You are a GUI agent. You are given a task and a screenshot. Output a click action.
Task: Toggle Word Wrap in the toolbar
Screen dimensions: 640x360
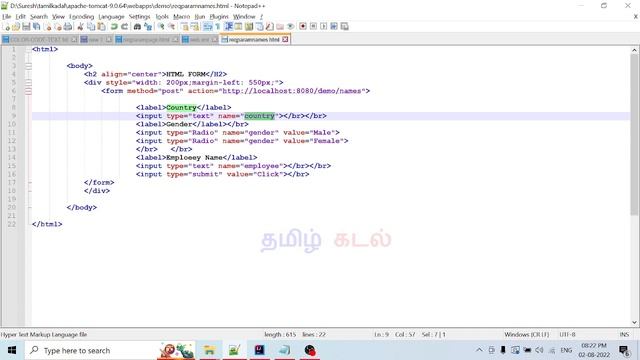click(208, 27)
